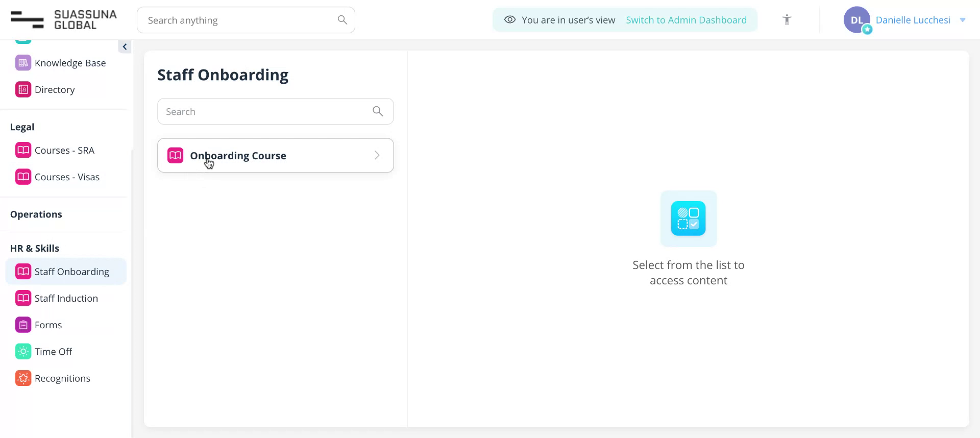Screen dimensions: 980x438
Task: Click the Directory sidebar icon
Action: tap(23, 89)
